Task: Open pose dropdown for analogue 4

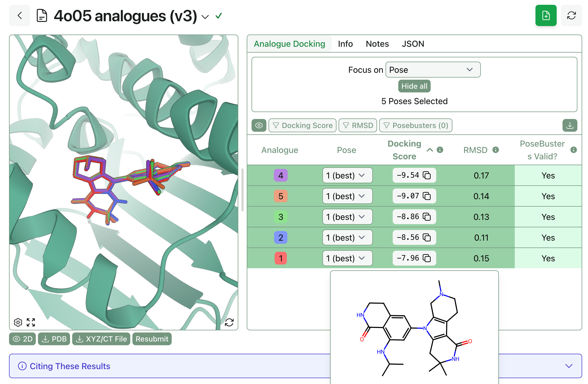Action: (347, 176)
